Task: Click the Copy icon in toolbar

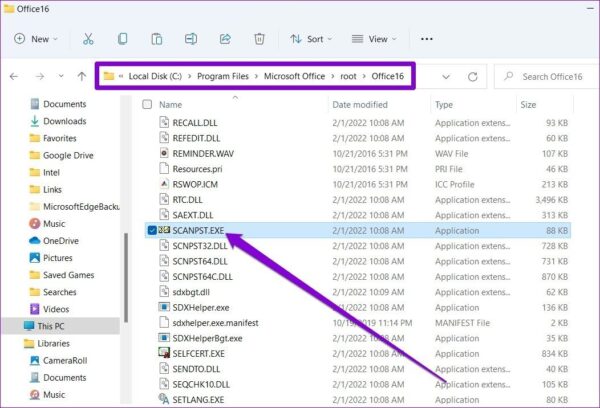Action: point(122,39)
